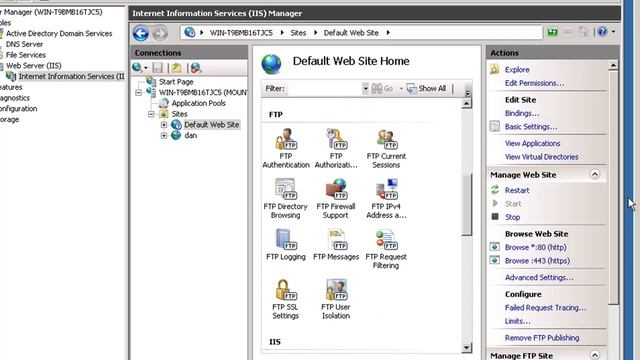This screenshot has height=360, width=640.
Task: Click the green refresh icon in address bar
Action: click(553, 32)
